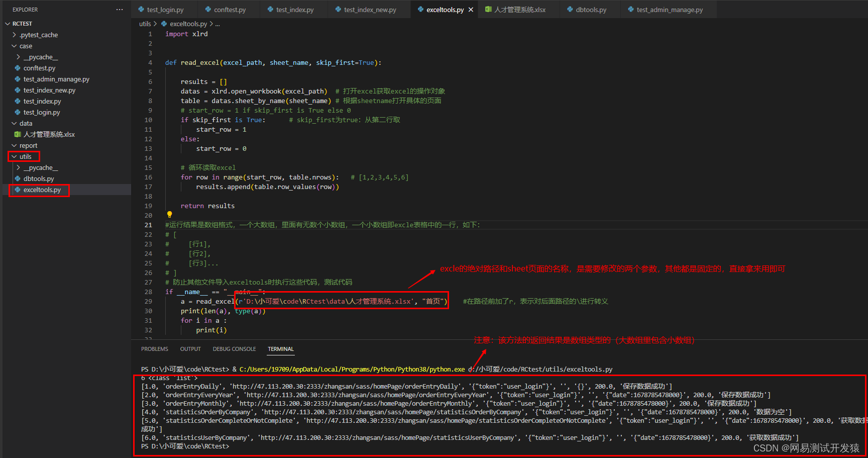Click Python icon beside dbtools.py in explorer

coord(18,178)
